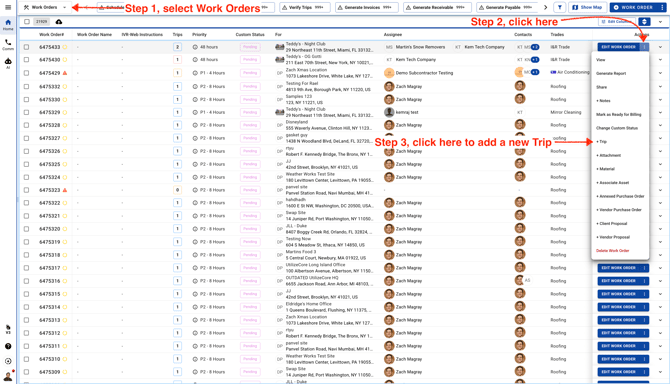The width and height of the screenshot is (670, 384).
Task: Check the box for work order 6475332
Action: (26, 86)
